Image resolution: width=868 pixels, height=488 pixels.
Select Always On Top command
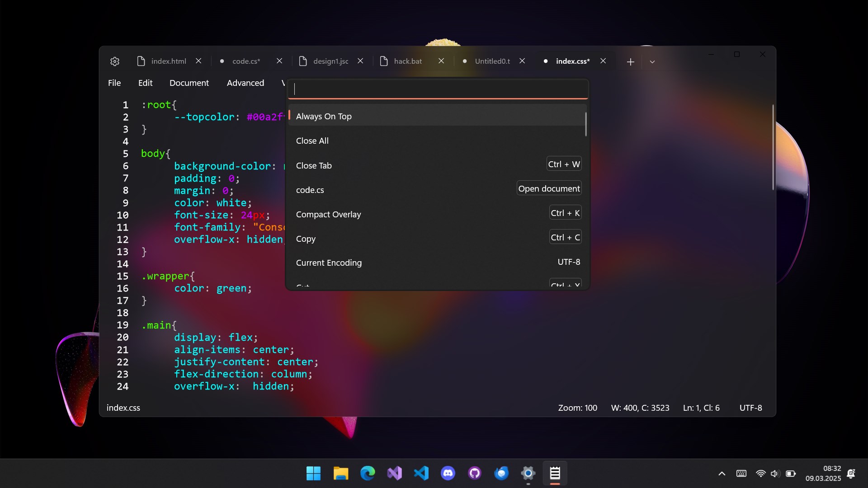pyautogui.click(x=437, y=116)
